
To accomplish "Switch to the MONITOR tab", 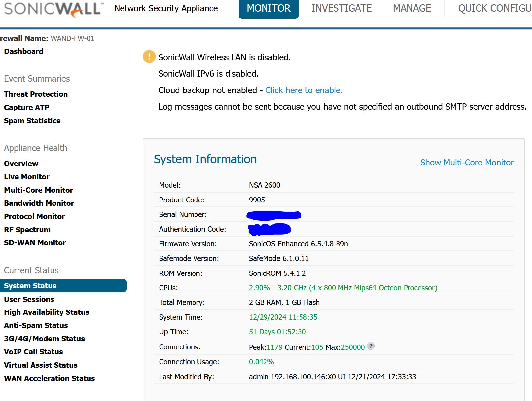I will pos(268,8).
